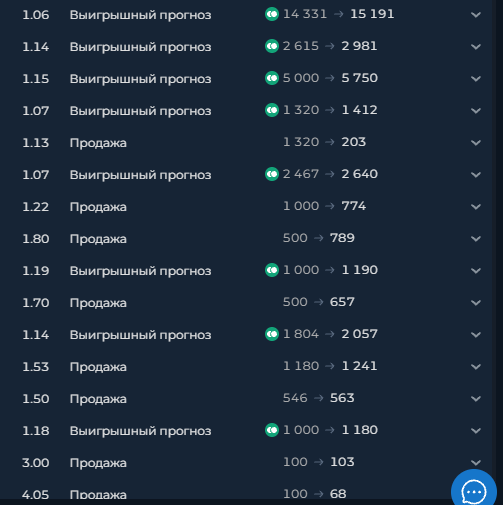503x505 pixels.
Task: Click the 1.15 odds value
Action: pos(36,79)
